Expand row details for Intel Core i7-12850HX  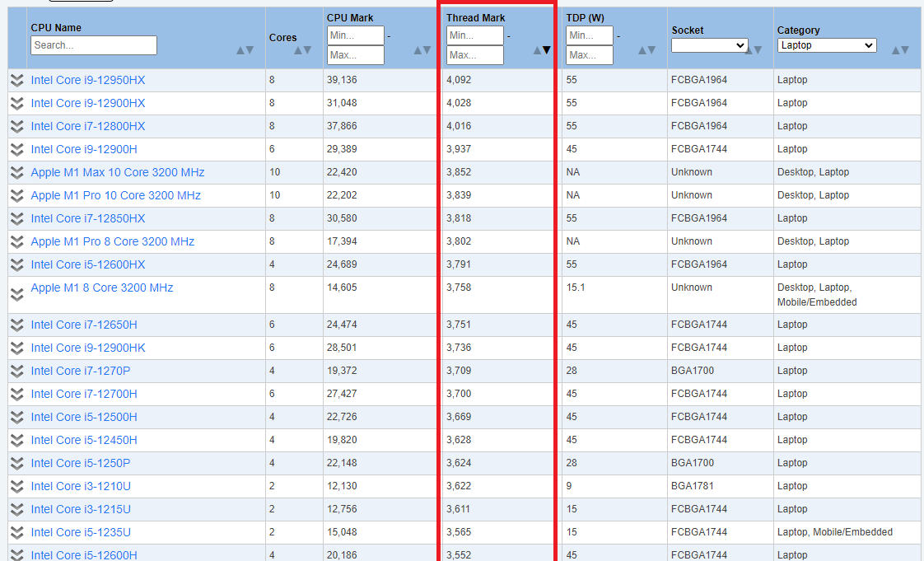(17, 218)
